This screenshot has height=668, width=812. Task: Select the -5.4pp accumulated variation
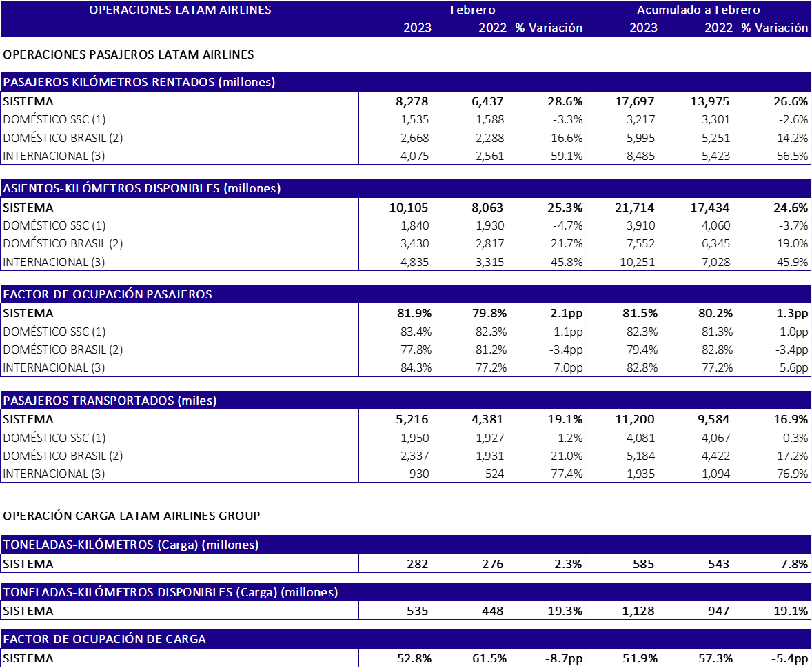tap(790, 658)
